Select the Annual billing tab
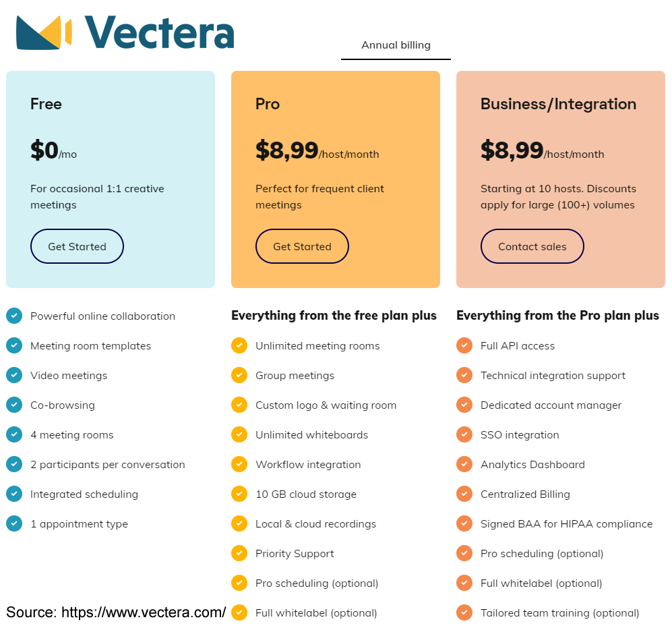This screenshot has height=628, width=672. pos(396,45)
